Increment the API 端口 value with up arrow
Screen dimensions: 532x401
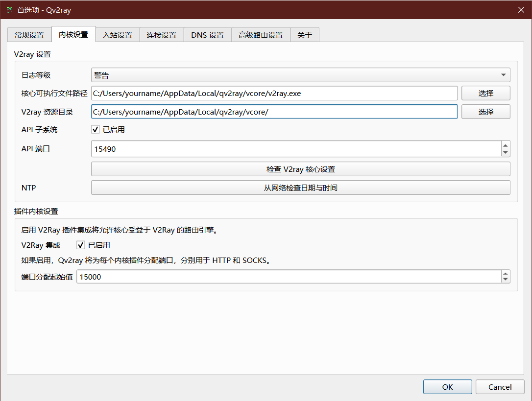point(505,145)
